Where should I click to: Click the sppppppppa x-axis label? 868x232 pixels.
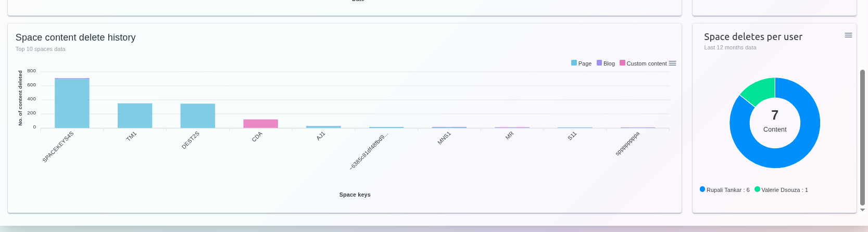click(x=627, y=144)
